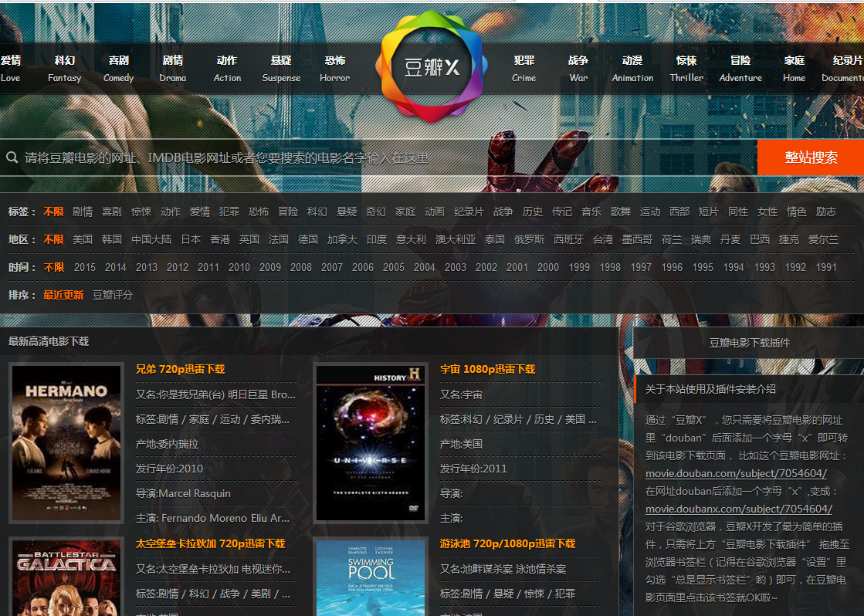Filter region by 中国大陆
The width and height of the screenshot is (864, 616).
click(x=151, y=239)
